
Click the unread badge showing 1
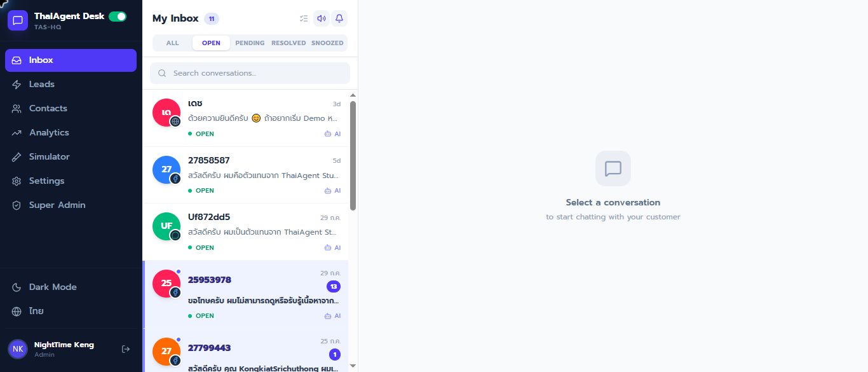335,355
